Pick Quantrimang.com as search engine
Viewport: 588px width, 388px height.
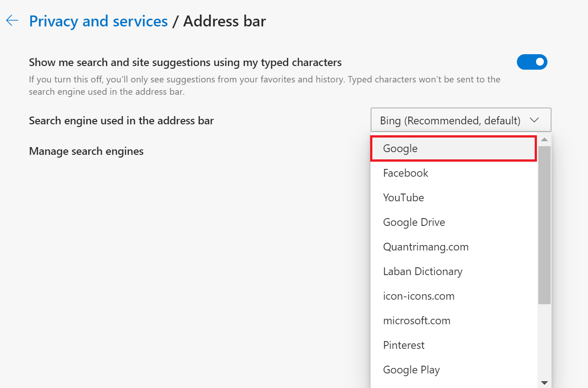click(454, 247)
